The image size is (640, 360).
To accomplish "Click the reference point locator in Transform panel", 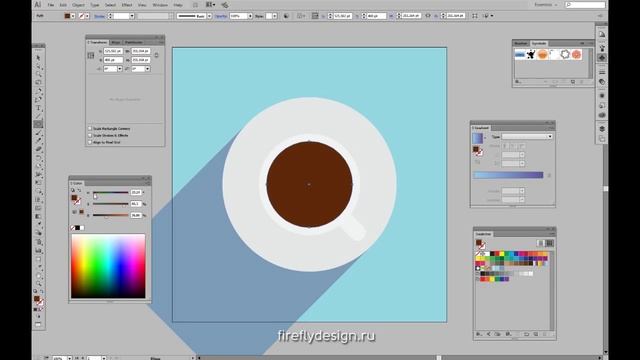I will 91,56.
